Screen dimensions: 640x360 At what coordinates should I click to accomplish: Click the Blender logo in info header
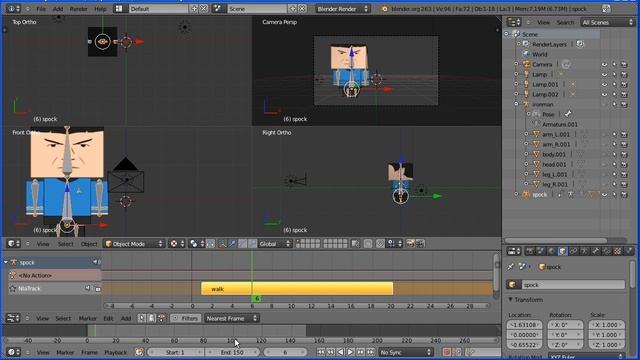384,9
